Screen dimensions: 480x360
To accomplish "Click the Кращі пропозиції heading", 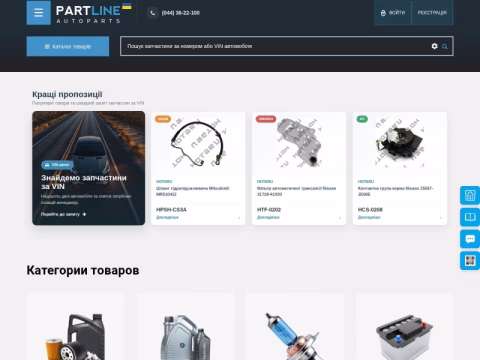I will tap(67, 95).
